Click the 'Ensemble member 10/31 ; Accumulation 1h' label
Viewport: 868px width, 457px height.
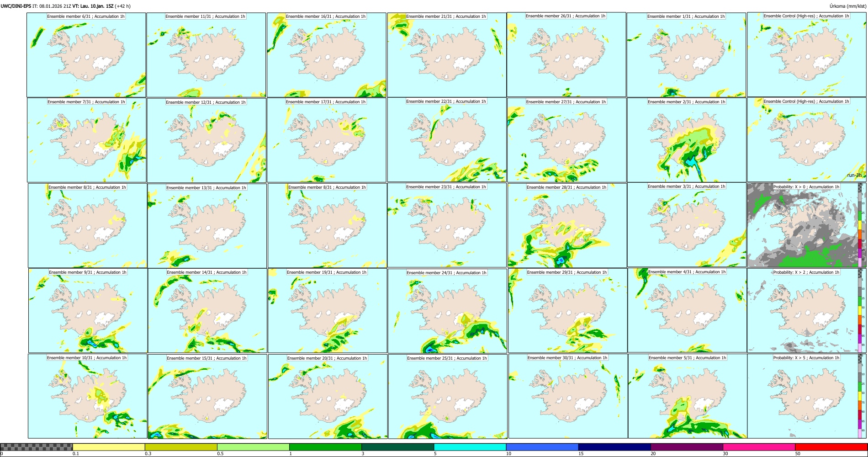pos(87,358)
